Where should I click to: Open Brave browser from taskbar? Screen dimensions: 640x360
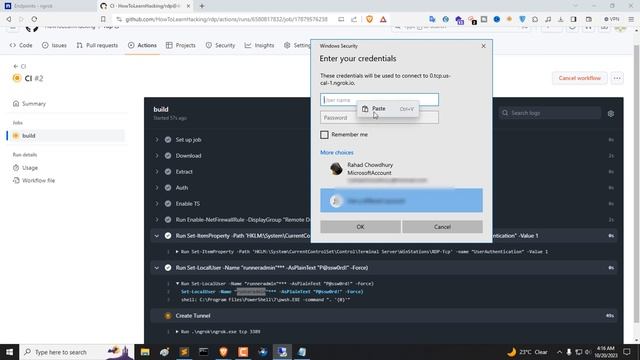(223, 352)
